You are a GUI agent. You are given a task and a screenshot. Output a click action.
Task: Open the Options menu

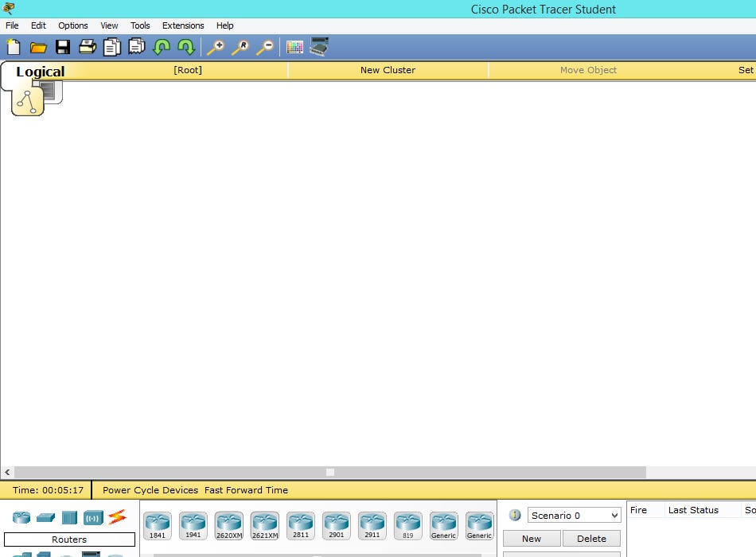72,25
